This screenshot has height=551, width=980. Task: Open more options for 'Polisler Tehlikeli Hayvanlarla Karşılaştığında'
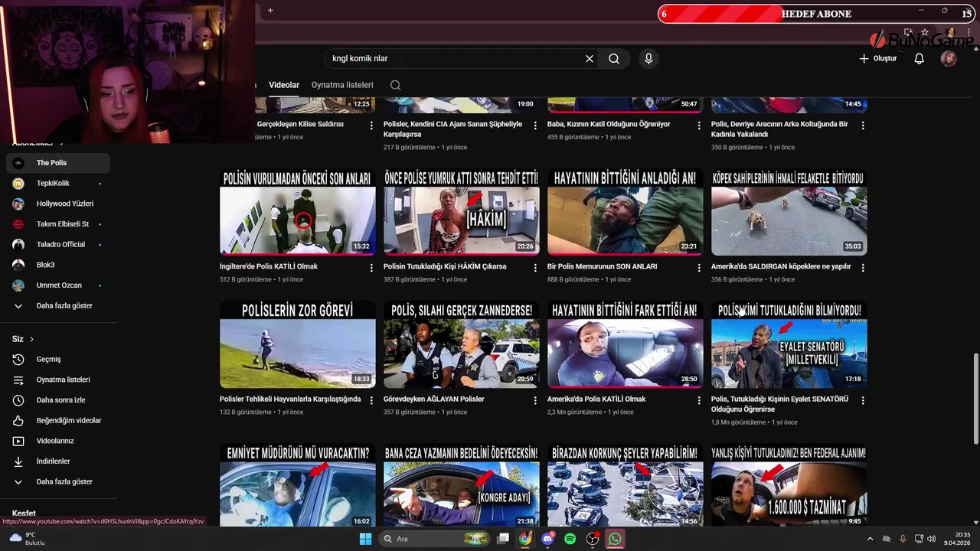[371, 400]
